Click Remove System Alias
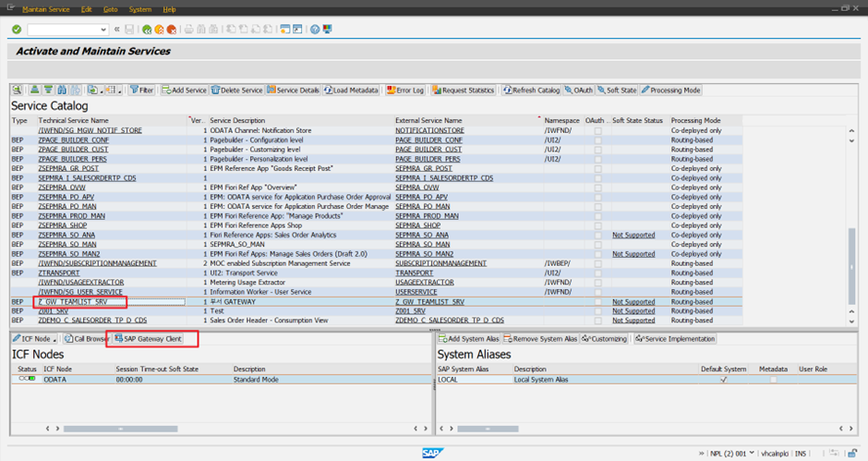 pos(540,338)
